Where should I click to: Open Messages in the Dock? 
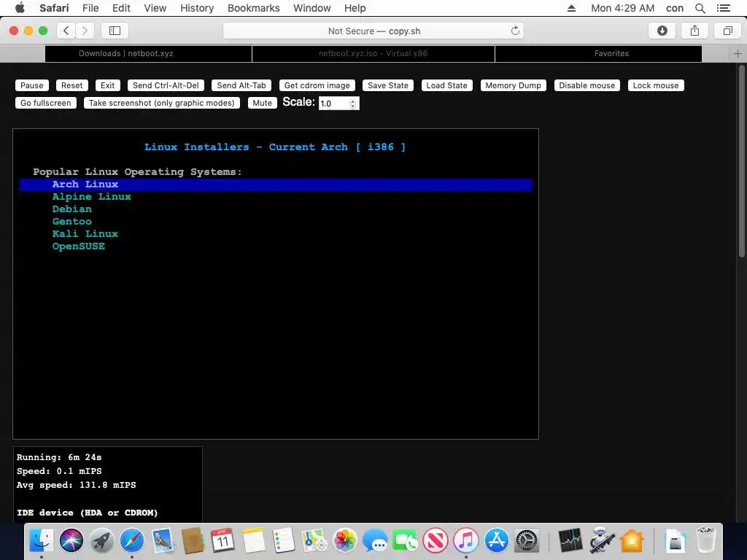point(375,540)
